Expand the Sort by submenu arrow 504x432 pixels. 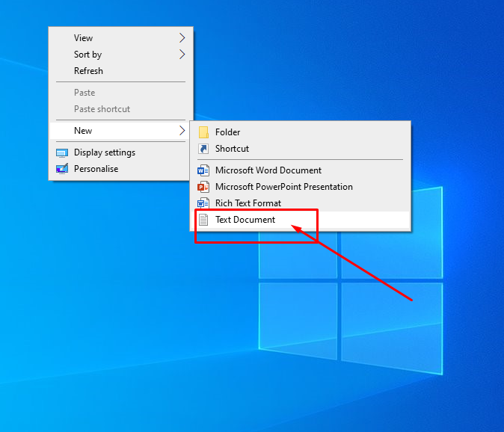click(182, 55)
